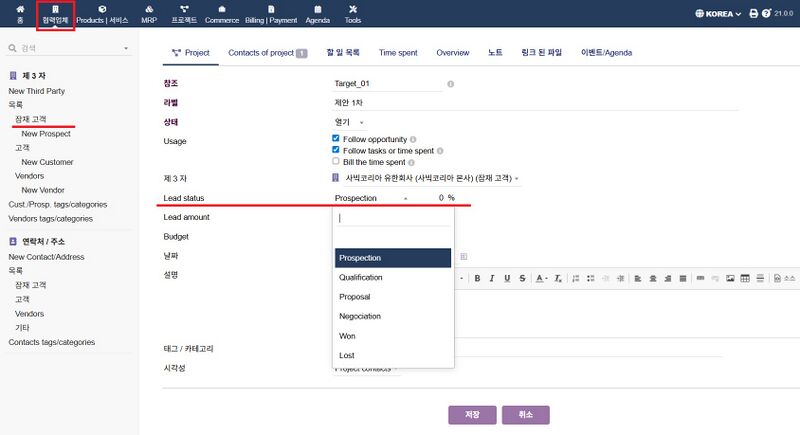Open the KOREA entity dropdown
The image size is (800, 435).
point(718,14)
